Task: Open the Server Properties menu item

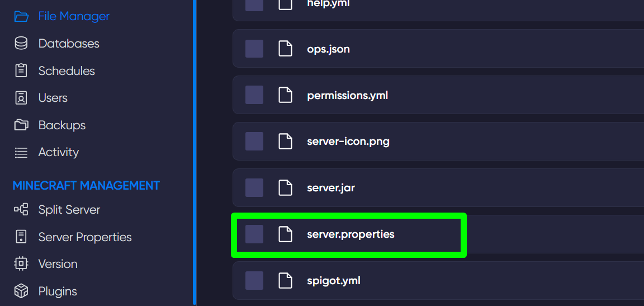Action: tap(84, 237)
